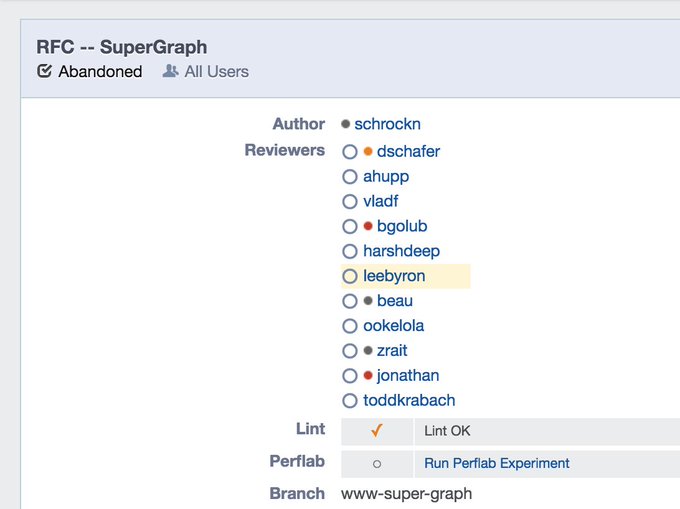Click the gray status dot beside beau
680x509 pixels.
point(368,300)
